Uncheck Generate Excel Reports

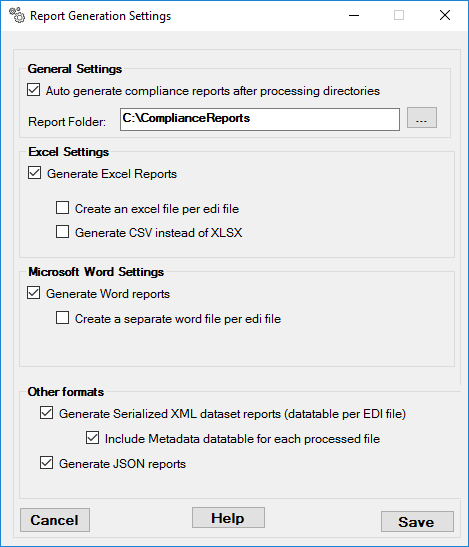(34, 173)
